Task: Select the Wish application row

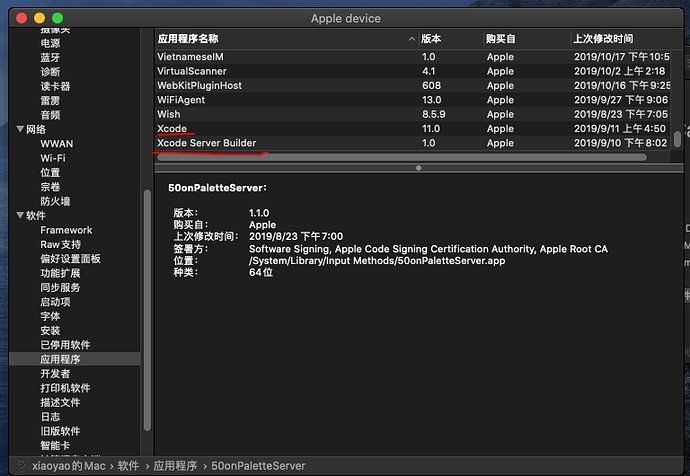Action: (413, 114)
